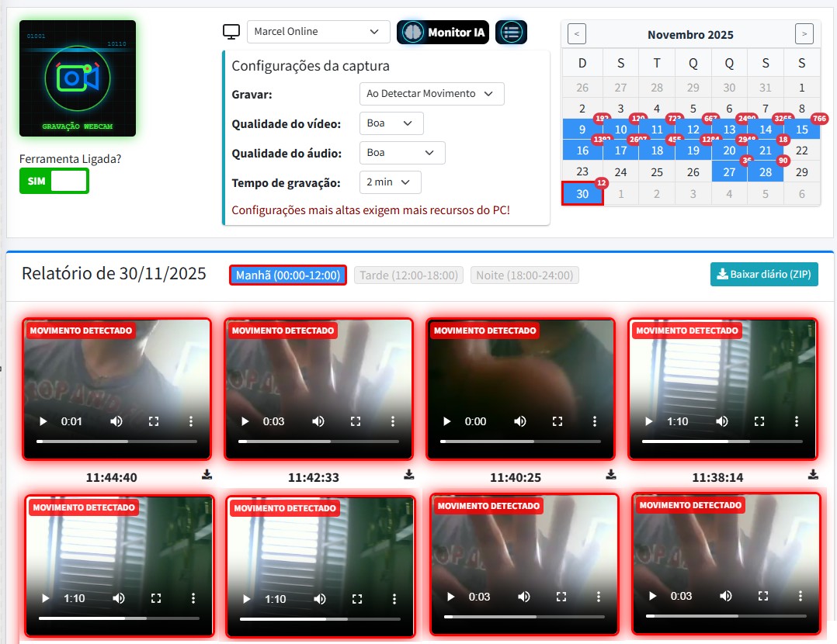Select the Marcel Online computer dropdown
This screenshot has width=837, height=644.
tap(318, 32)
